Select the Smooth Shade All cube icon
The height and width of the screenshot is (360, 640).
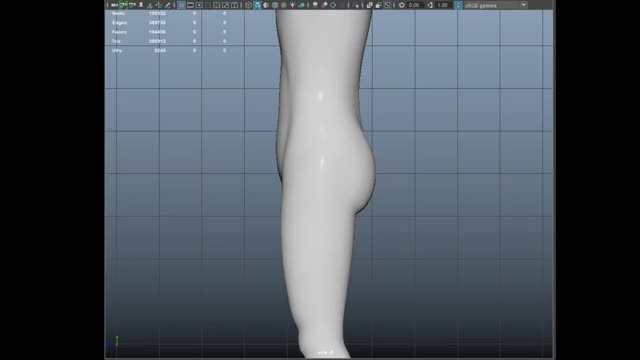[x=257, y=5]
